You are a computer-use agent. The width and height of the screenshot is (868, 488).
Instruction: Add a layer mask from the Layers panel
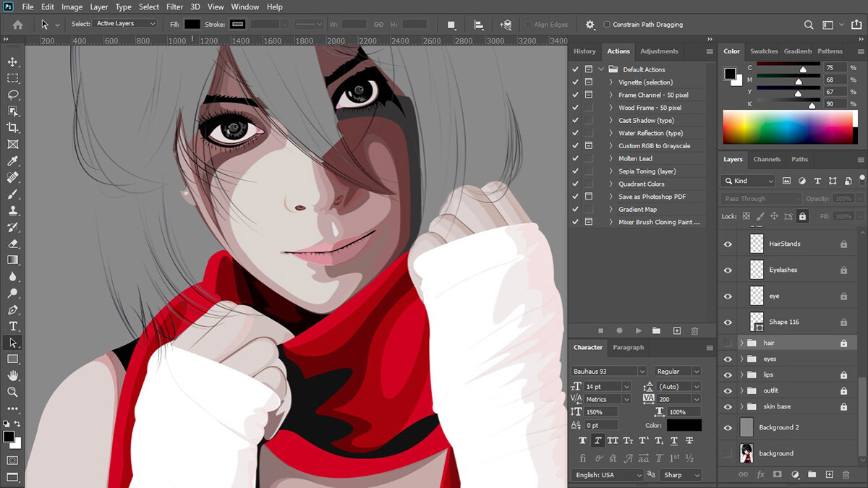[x=777, y=474]
